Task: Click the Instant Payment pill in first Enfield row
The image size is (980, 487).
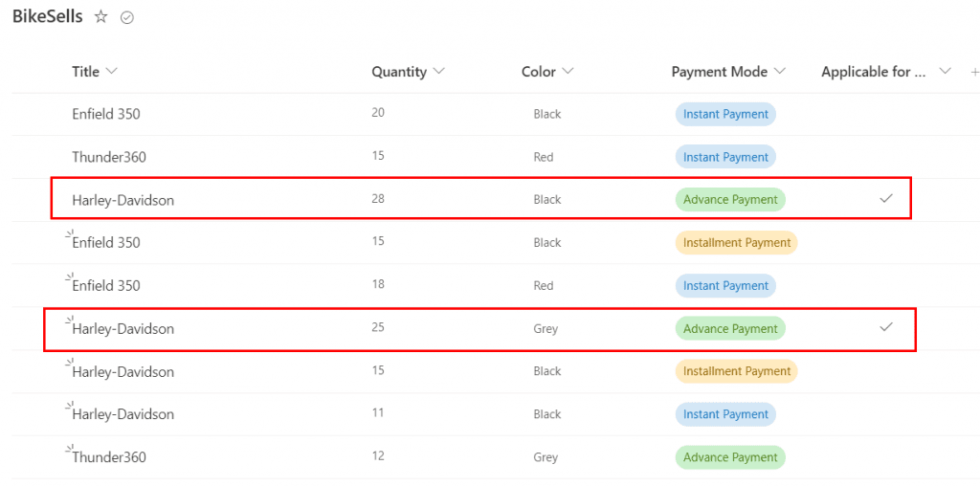Action: point(725,115)
